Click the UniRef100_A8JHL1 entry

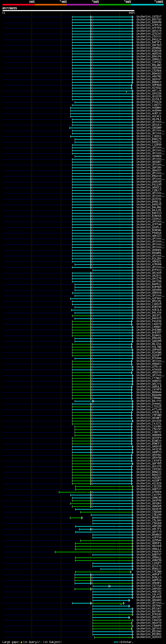coord(149,119)
